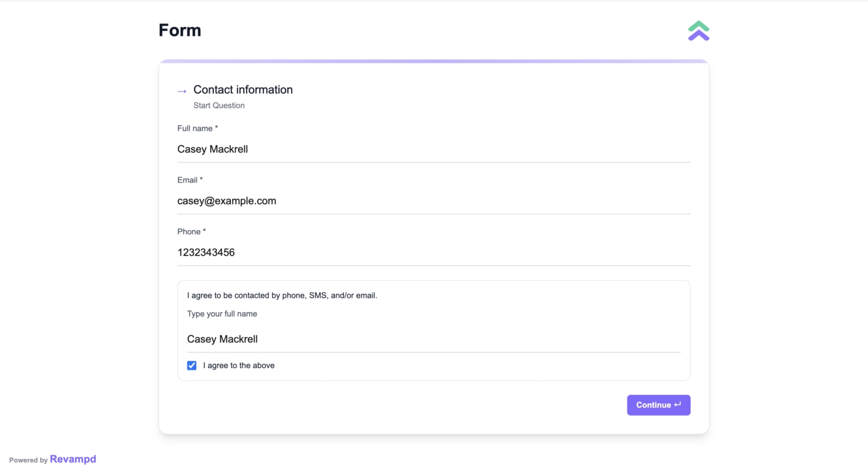
Task: Focus the Full name input field
Action: [x=433, y=149]
